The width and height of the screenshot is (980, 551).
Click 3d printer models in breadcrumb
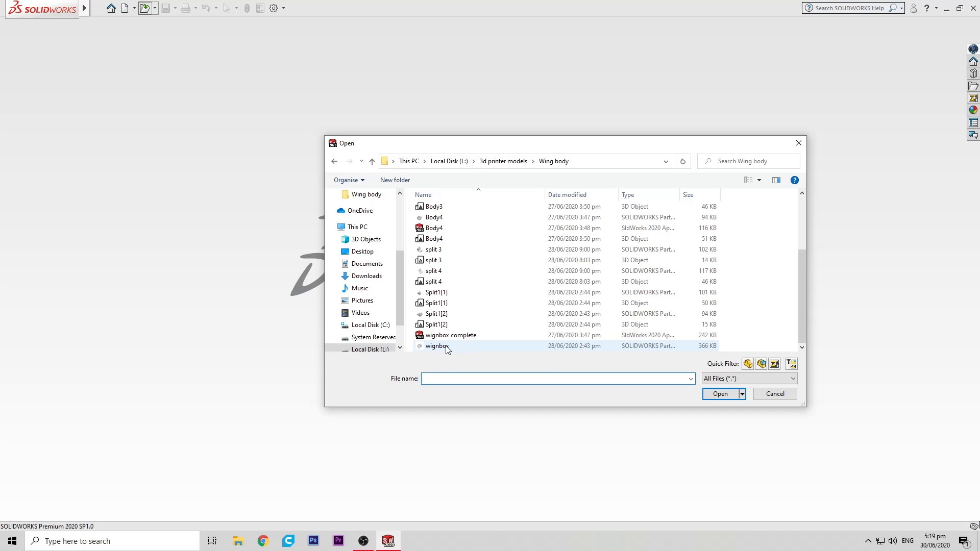[x=503, y=161]
